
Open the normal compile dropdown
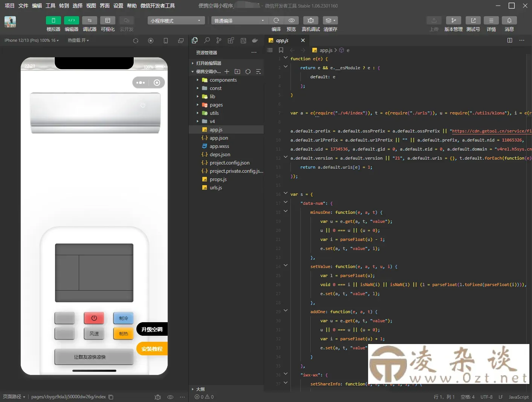(x=240, y=21)
